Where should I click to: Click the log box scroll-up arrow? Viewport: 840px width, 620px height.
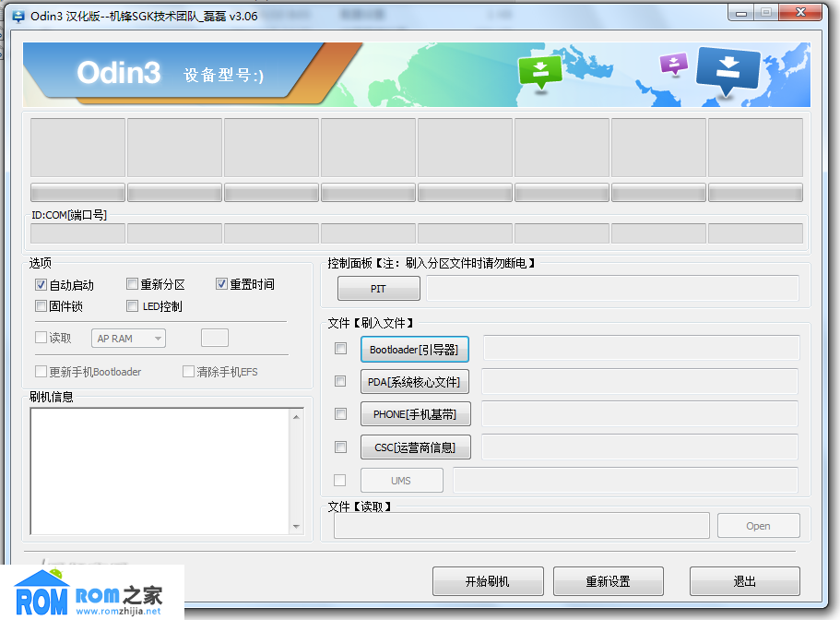click(x=296, y=416)
